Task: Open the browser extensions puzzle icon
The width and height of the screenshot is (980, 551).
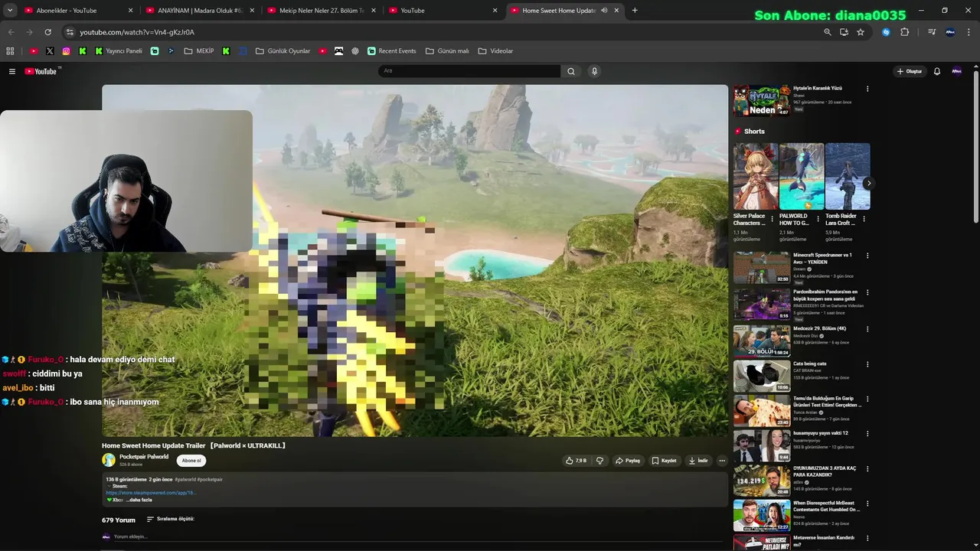Action: tap(904, 32)
